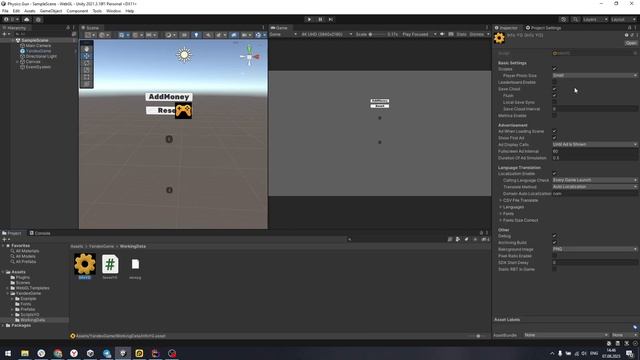Open Player Photo Size dropdown
The image size is (640, 360).
click(595, 76)
